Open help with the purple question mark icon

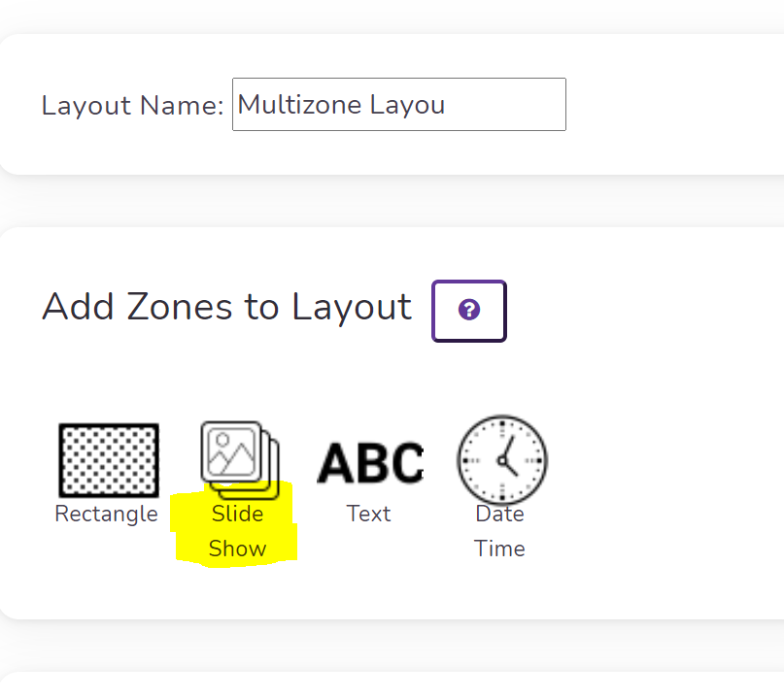pyautogui.click(x=469, y=310)
